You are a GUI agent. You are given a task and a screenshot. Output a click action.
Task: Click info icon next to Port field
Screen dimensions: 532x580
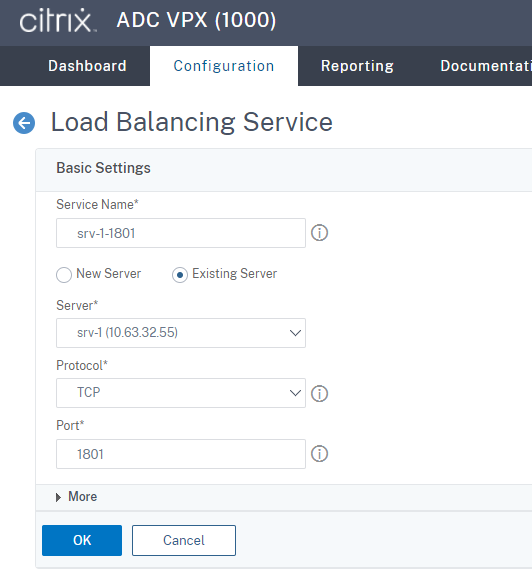pyautogui.click(x=319, y=453)
